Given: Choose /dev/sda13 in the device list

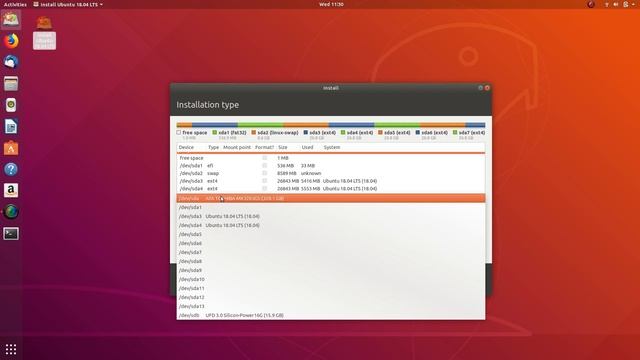Looking at the screenshot, I should point(331,306).
